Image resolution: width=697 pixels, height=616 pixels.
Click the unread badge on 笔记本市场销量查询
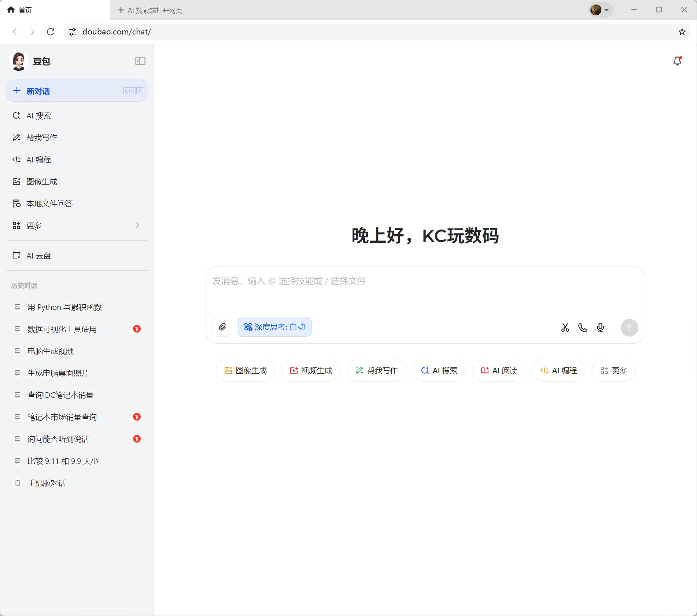(137, 417)
